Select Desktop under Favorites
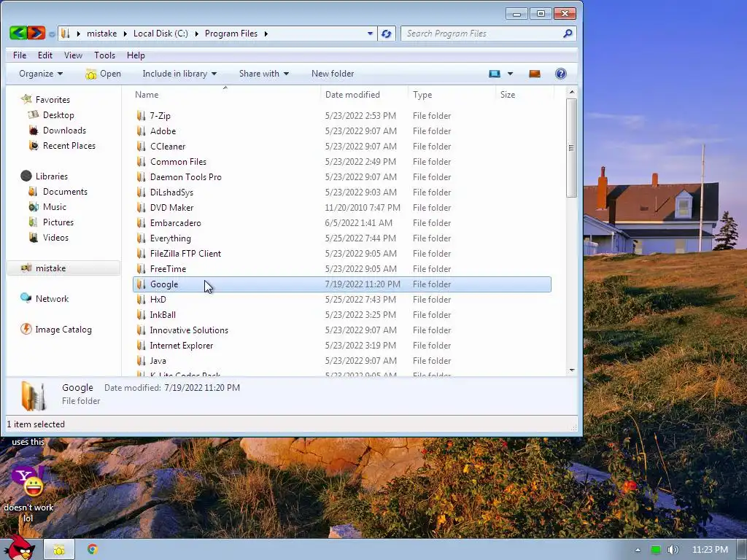747x560 pixels. (58, 115)
